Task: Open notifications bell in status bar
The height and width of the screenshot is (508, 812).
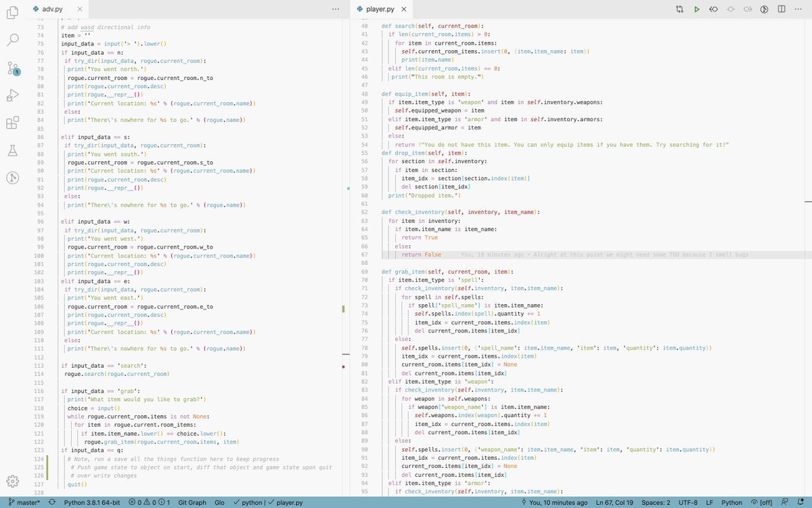Action: (800, 503)
